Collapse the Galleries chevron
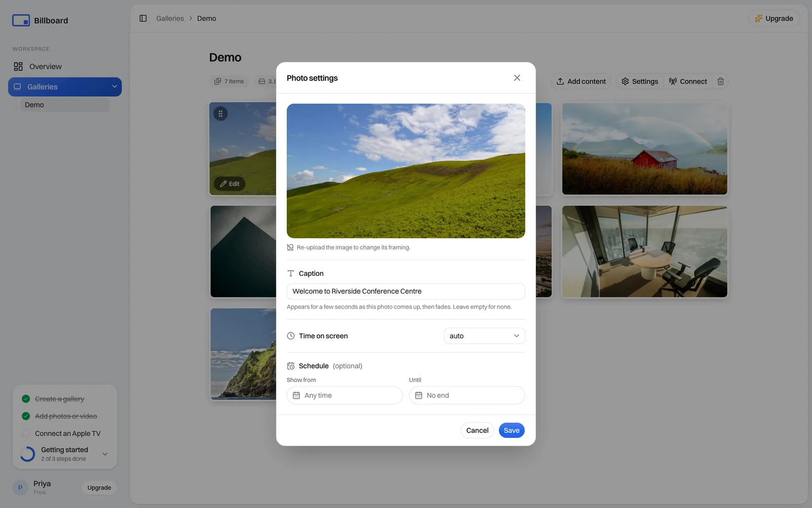Screen dimensions: 812x508 [114, 87]
